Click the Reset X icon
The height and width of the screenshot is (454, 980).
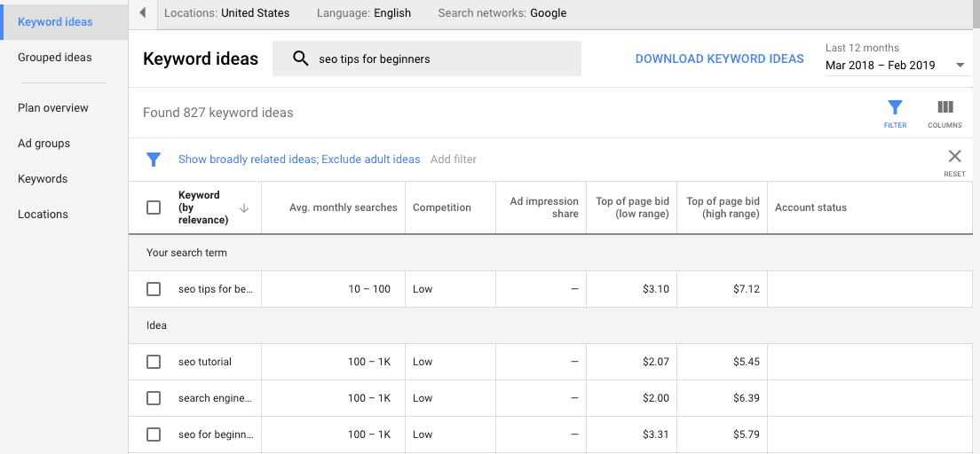(954, 157)
